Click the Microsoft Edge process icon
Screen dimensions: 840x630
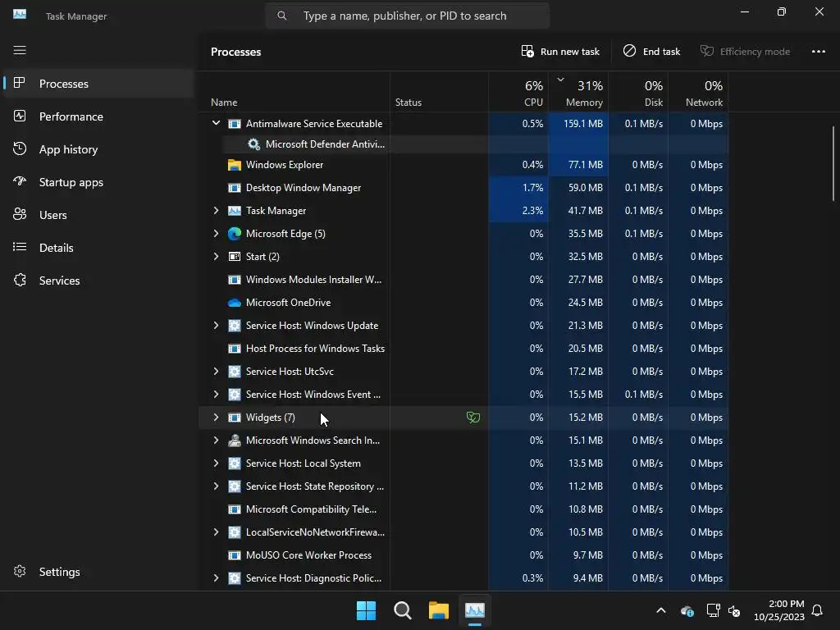234,234
